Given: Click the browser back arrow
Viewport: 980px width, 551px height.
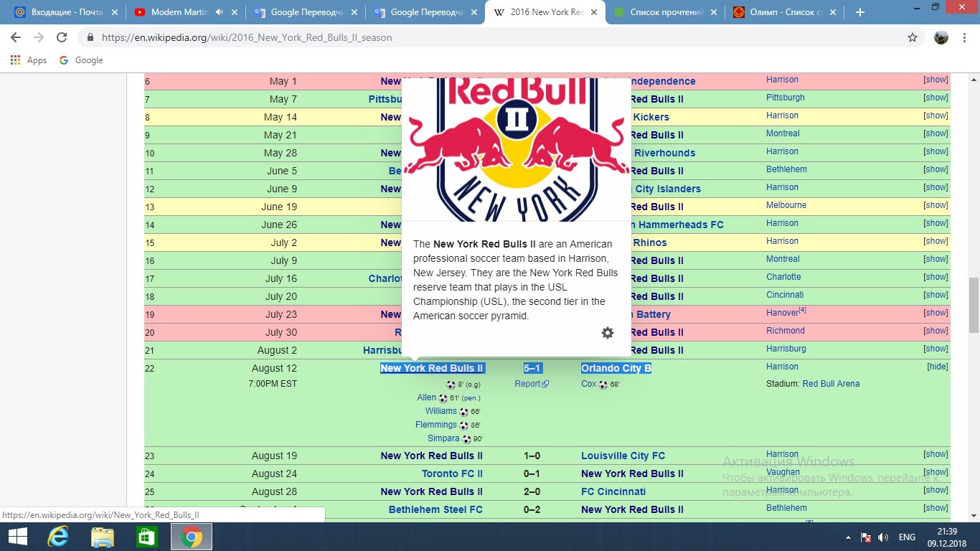Looking at the screenshot, I should point(16,37).
